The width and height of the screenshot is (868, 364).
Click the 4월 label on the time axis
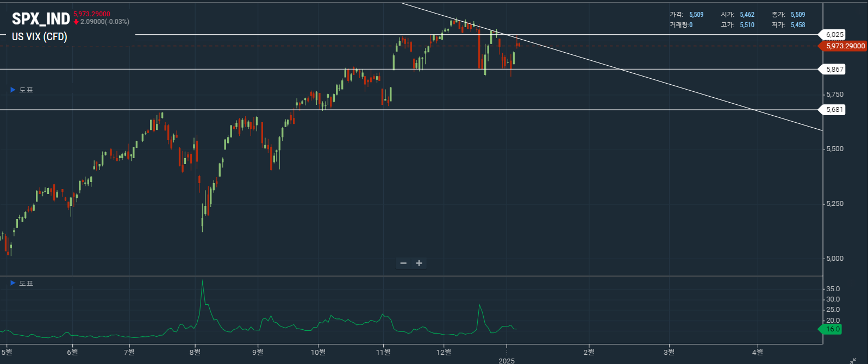(x=757, y=352)
